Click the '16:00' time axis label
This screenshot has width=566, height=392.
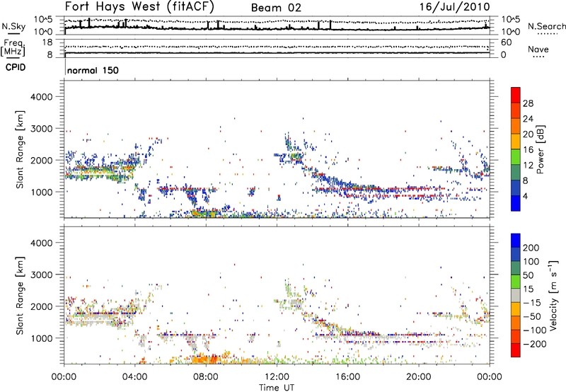click(x=348, y=377)
